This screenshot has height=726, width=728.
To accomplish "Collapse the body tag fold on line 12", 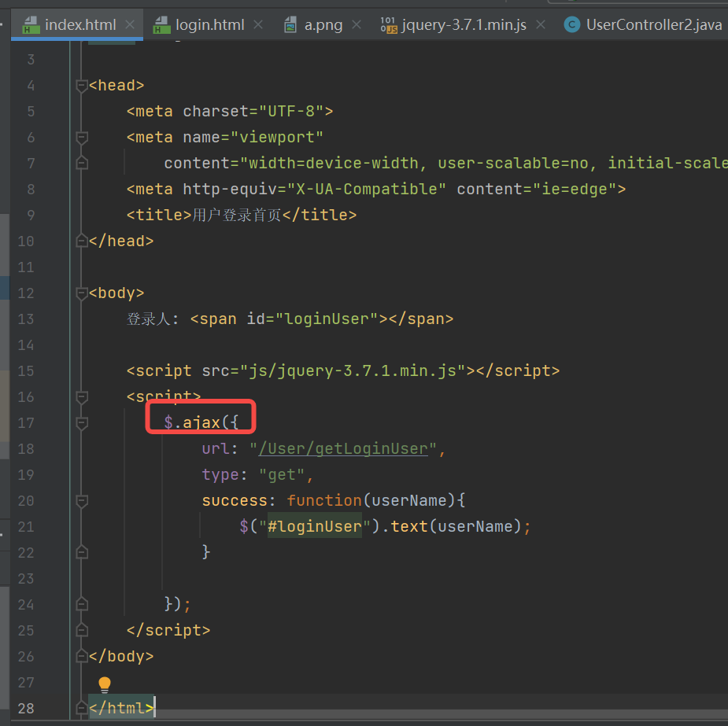I will [82, 293].
